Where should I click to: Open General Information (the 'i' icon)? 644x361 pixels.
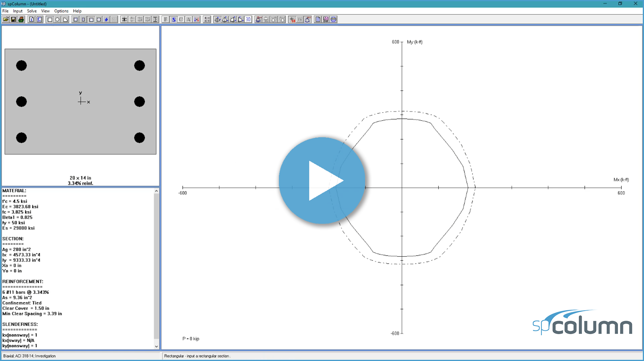[31, 19]
